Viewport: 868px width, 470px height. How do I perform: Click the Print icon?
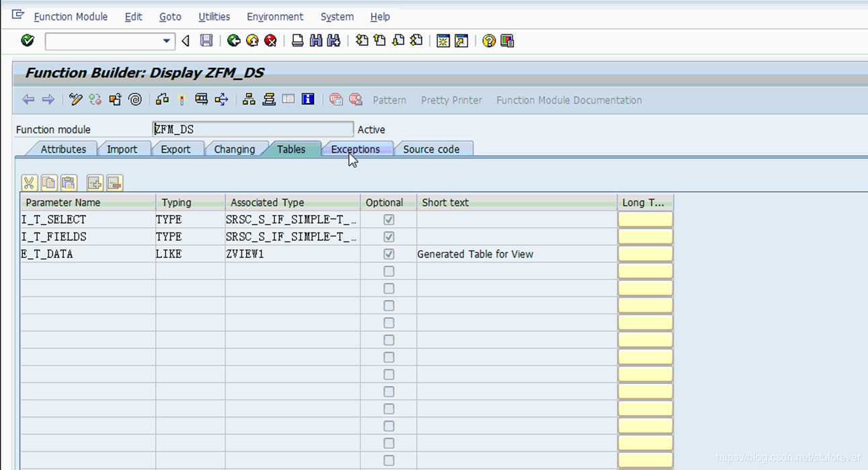click(297, 41)
